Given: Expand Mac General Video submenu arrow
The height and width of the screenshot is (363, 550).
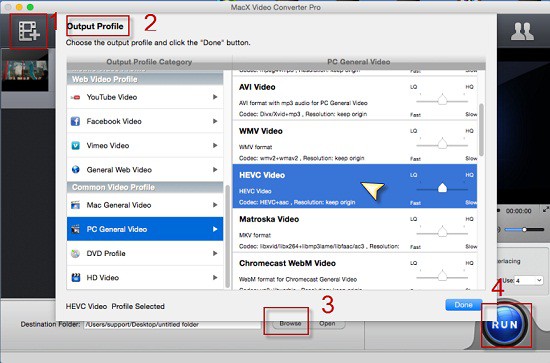Looking at the screenshot, I should (x=215, y=205).
